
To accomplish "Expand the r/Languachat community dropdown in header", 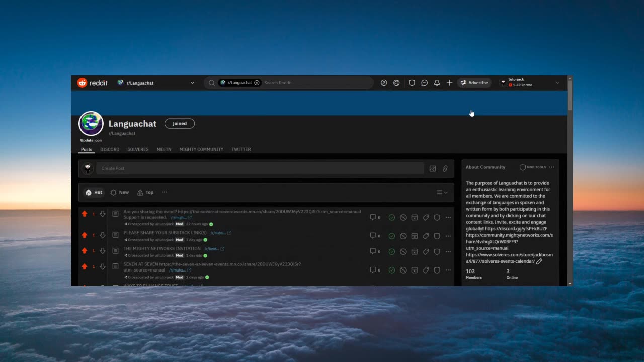I will click(x=192, y=83).
